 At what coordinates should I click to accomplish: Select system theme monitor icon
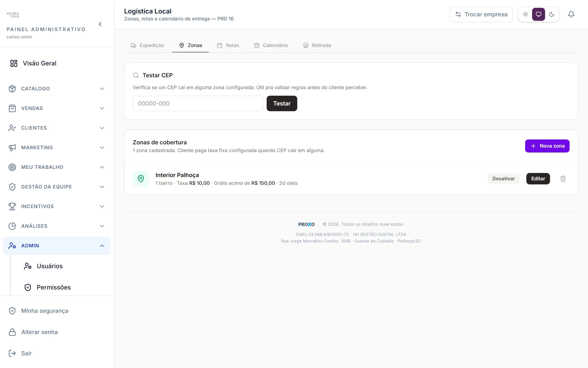click(x=538, y=14)
